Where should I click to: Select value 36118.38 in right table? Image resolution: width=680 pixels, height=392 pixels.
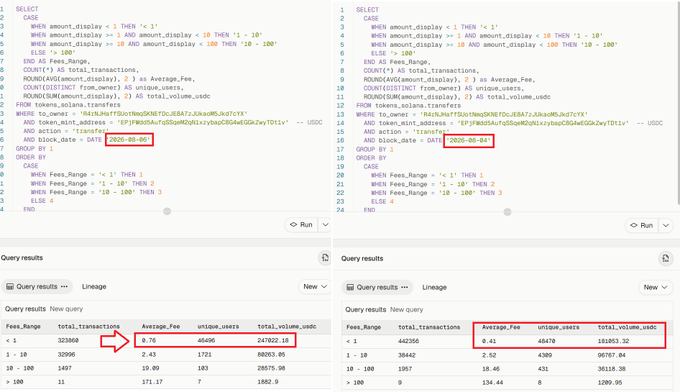point(611,369)
